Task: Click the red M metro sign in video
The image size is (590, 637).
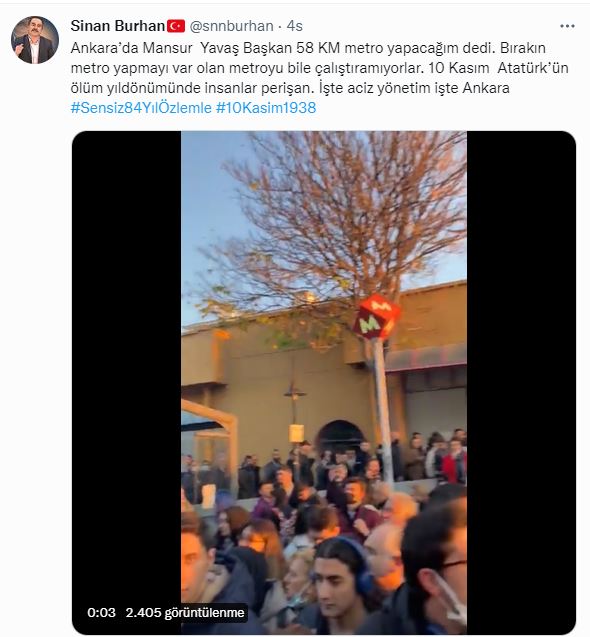Action: click(376, 318)
